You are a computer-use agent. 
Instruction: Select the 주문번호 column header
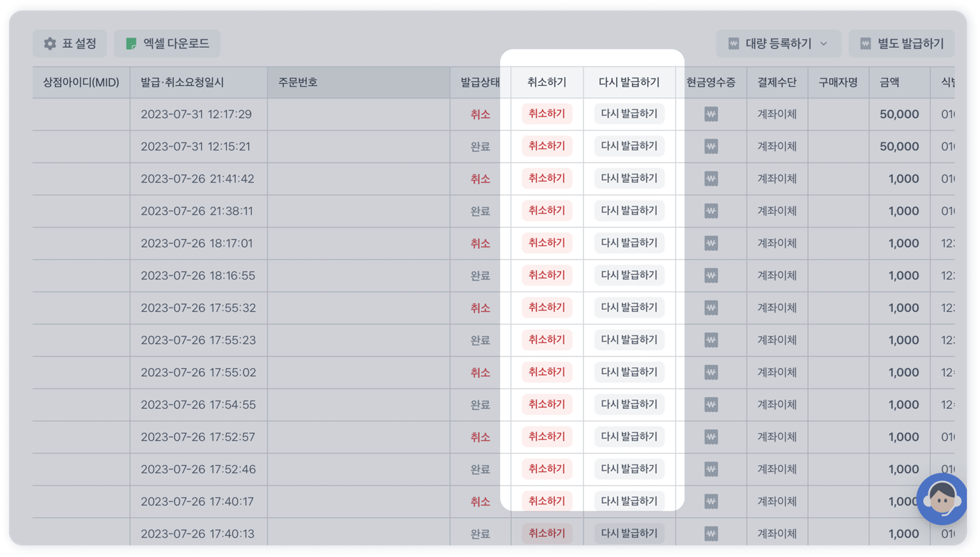pyautogui.click(x=298, y=83)
